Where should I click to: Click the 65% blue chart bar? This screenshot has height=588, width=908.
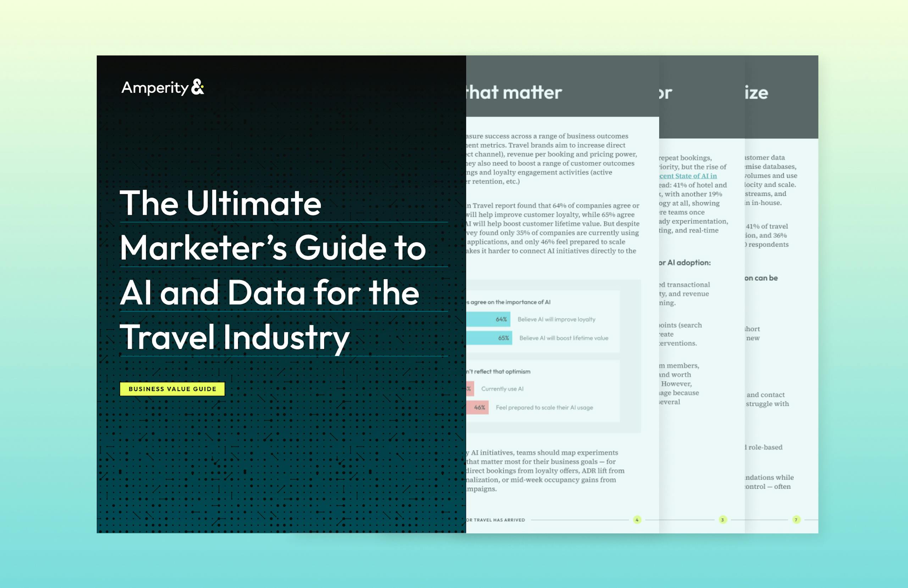(489, 338)
